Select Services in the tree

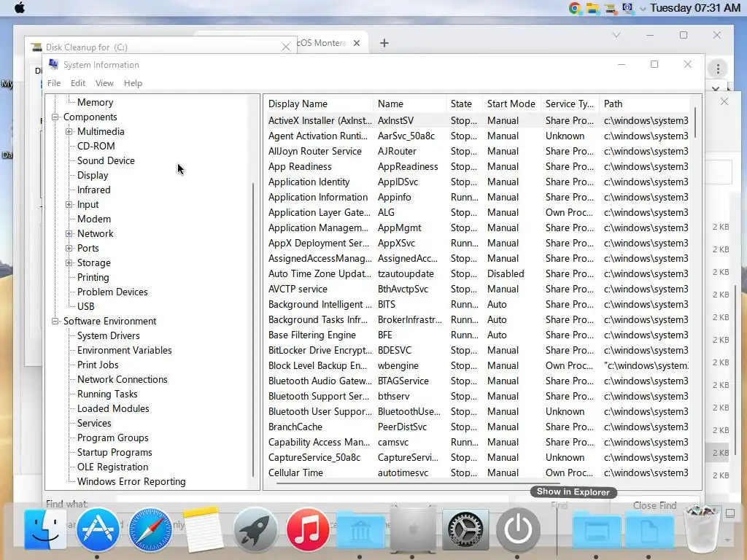click(94, 424)
